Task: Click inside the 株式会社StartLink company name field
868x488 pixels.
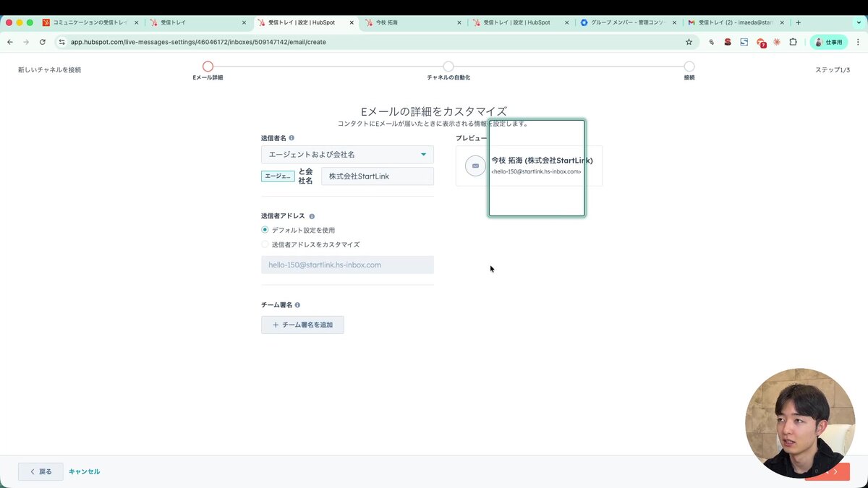Action: click(376, 176)
